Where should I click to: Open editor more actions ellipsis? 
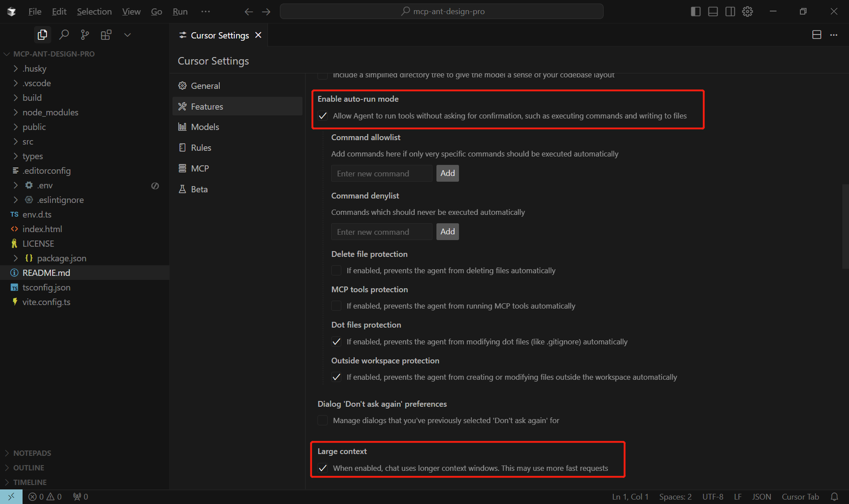[834, 35]
